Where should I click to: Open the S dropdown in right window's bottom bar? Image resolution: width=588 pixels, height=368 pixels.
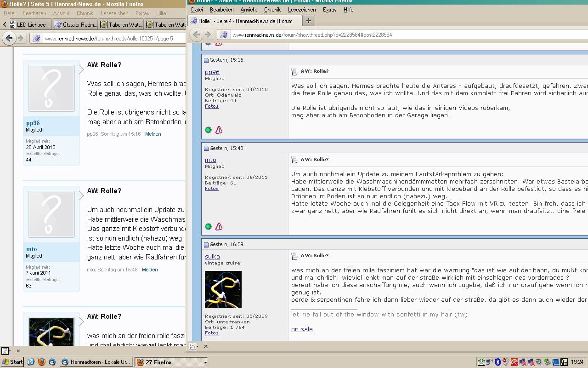[193, 346]
